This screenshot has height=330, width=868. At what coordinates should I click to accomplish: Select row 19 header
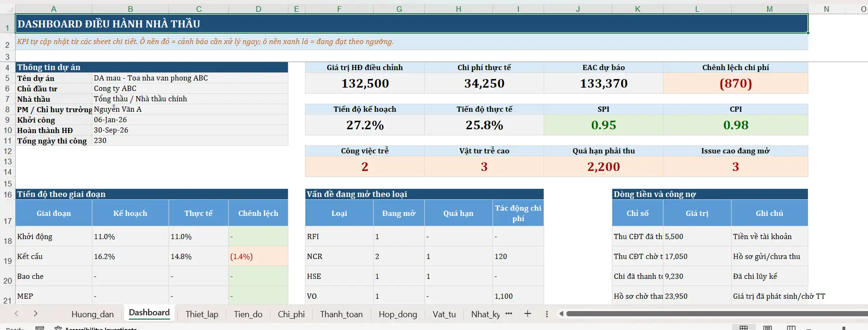pyautogui.click(x=8, y=260)
